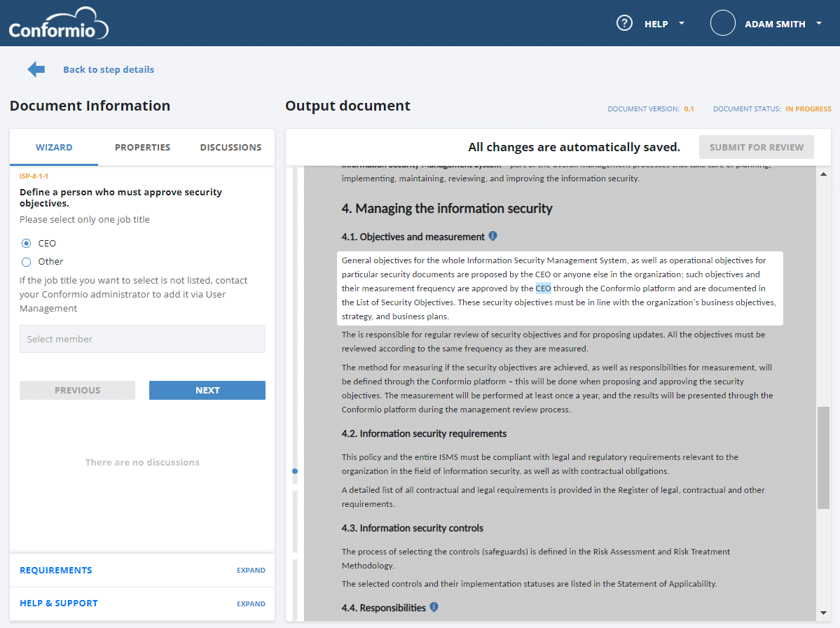Image resolution: width=840 pixels, height=628 pixels.
Task: Click the help question mark icon
Action: tap(624, 24)
